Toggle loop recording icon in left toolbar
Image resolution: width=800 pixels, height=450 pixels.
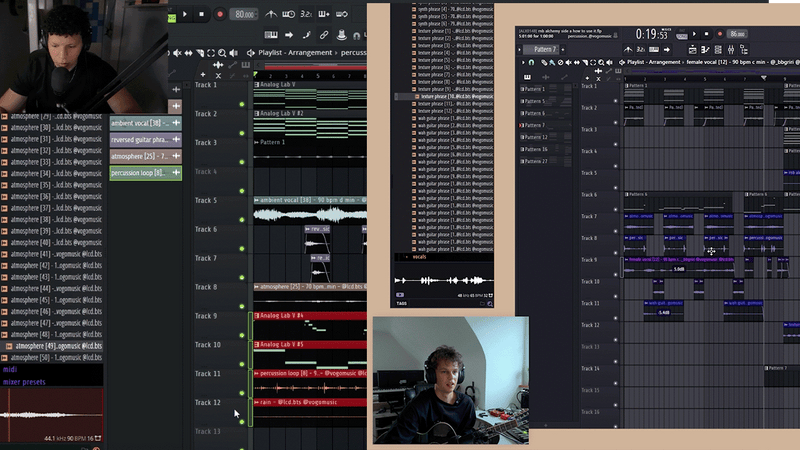[x=342, y=14]
